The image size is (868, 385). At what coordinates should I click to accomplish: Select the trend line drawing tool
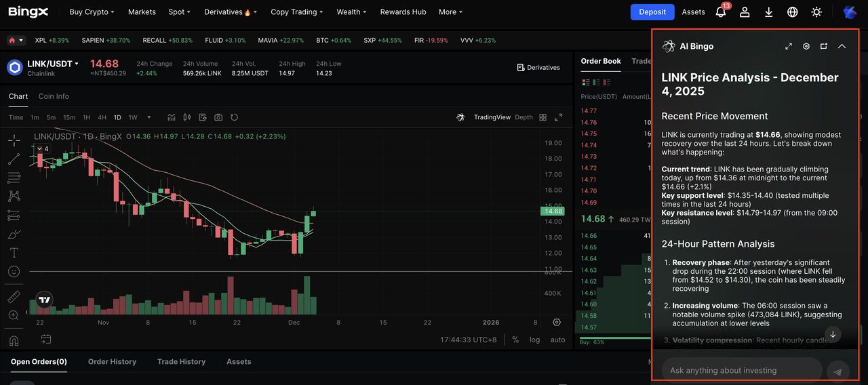point(14,159)
